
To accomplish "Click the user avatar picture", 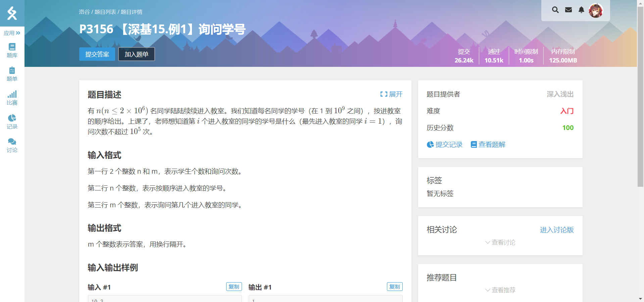I will (x=596, y=10).
